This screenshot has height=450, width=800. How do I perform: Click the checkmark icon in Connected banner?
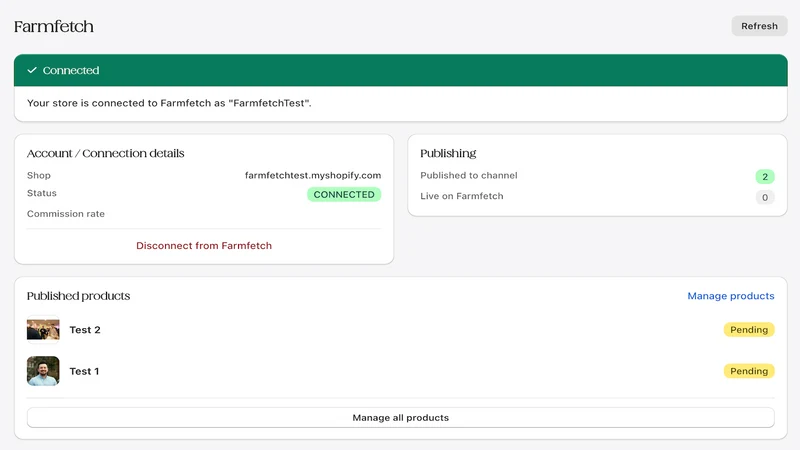(32, 70)
